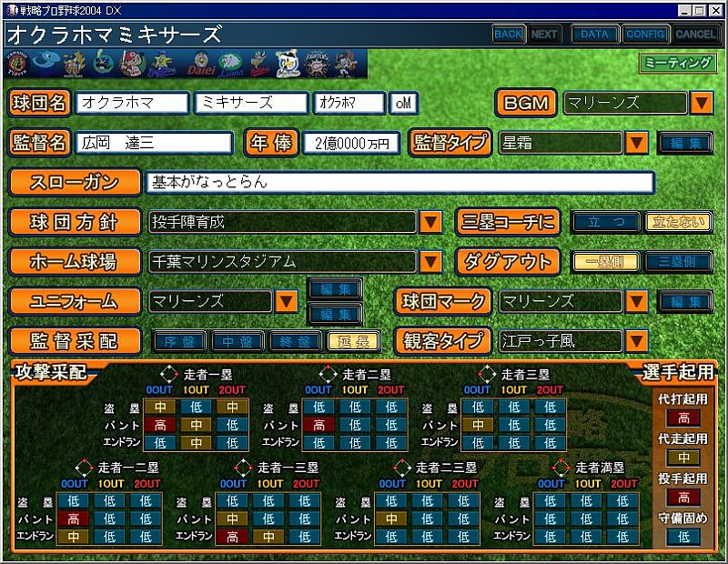Choose the BayStars star mascot logo

(162, 63)
